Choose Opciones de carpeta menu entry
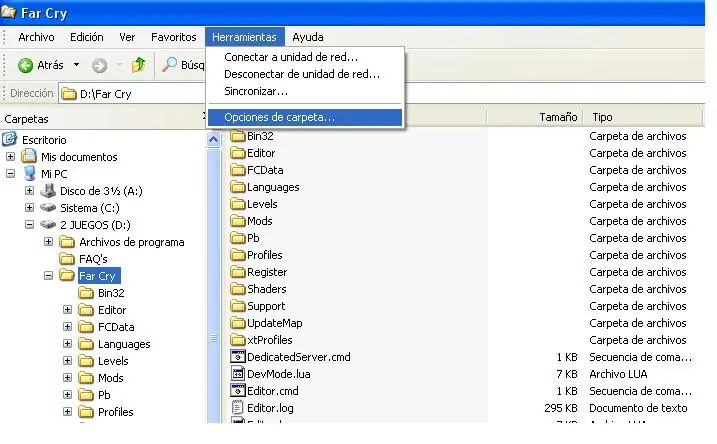This screenshot has height=444, width=717. point(305,117)
